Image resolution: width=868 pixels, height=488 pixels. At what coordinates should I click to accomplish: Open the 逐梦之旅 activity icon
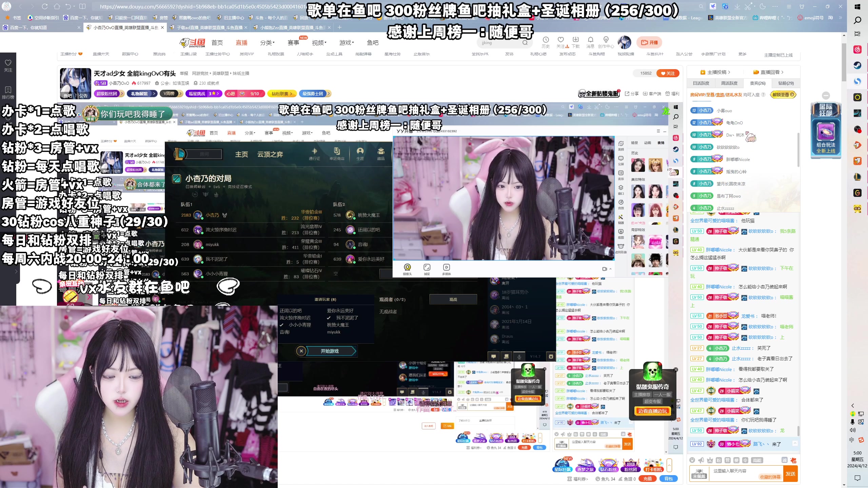586,465
